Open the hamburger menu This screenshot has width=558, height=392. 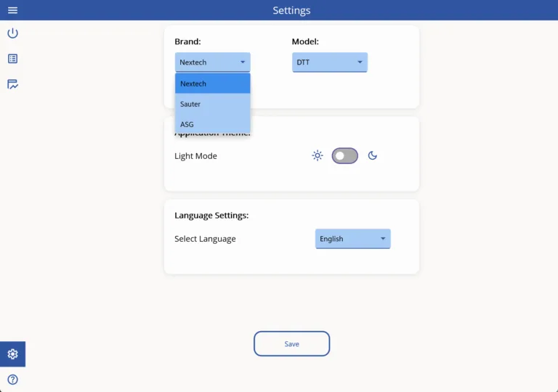point(12,10)
